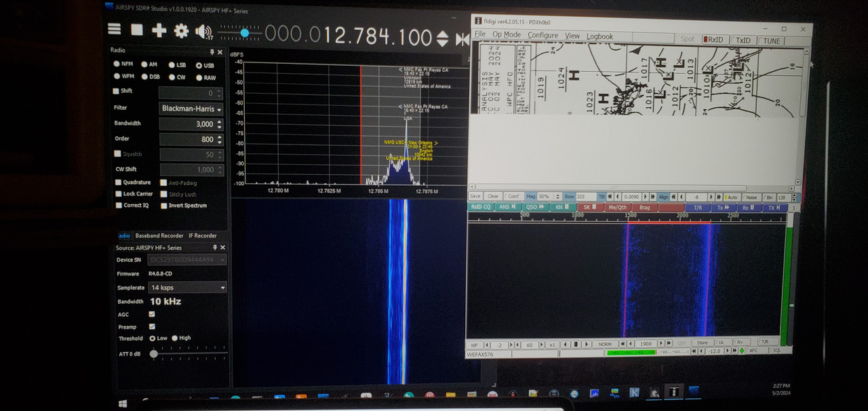Open the Configure menu
Image resolution: width=868 pixels, height=411 pixels.
pyautogui.click(x=542, y=36)
